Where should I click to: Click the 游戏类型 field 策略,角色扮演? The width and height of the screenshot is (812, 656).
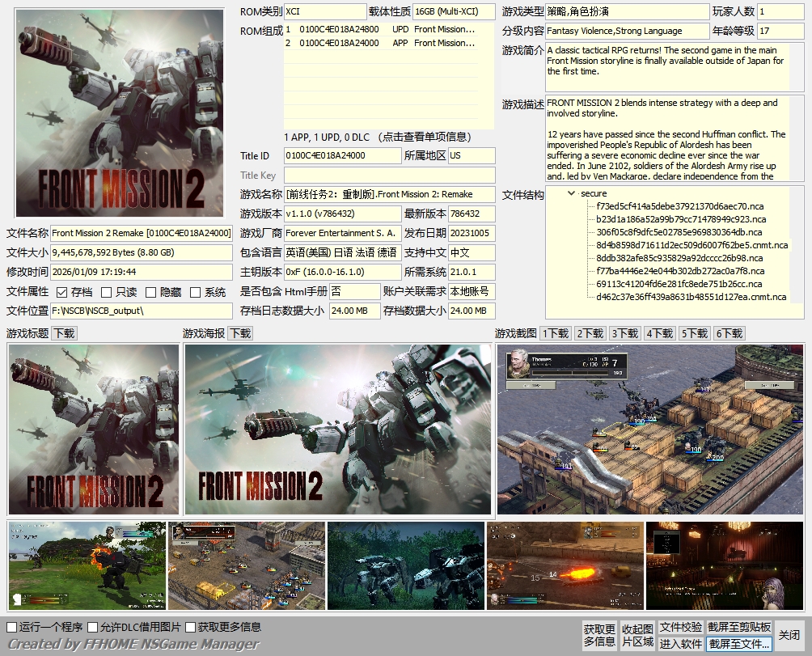pyautogui.click(x=627, y=12)
